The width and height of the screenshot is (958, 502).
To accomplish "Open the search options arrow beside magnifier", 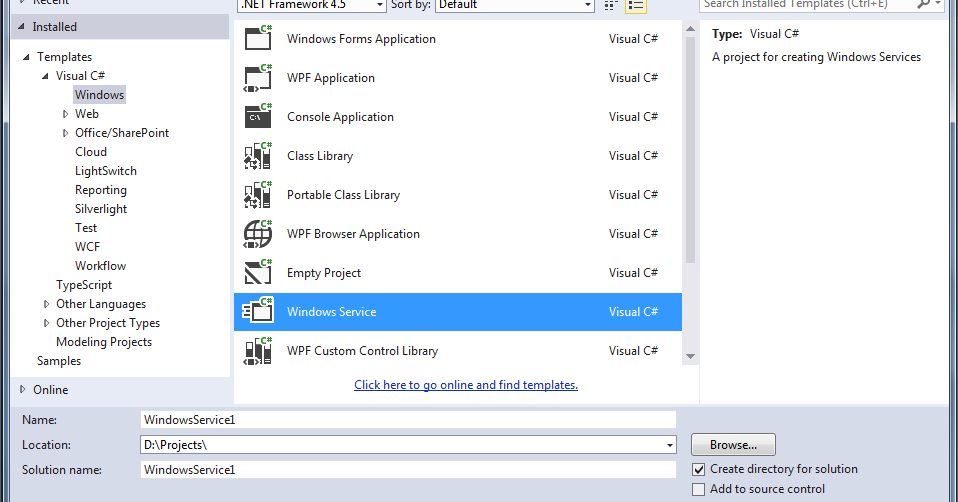I will [x=938, y=4].
